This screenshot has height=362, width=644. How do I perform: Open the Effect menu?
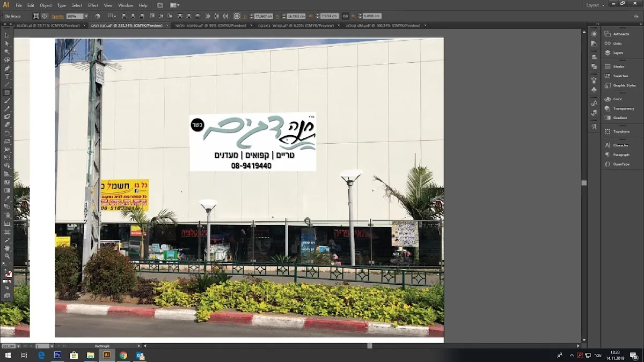pyautogui.click(x=93, y=5)
